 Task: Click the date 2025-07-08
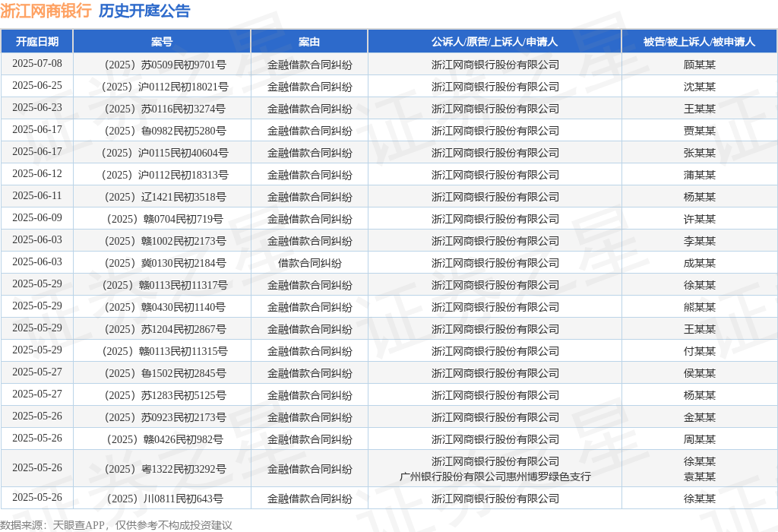click(x=37, y=64)
